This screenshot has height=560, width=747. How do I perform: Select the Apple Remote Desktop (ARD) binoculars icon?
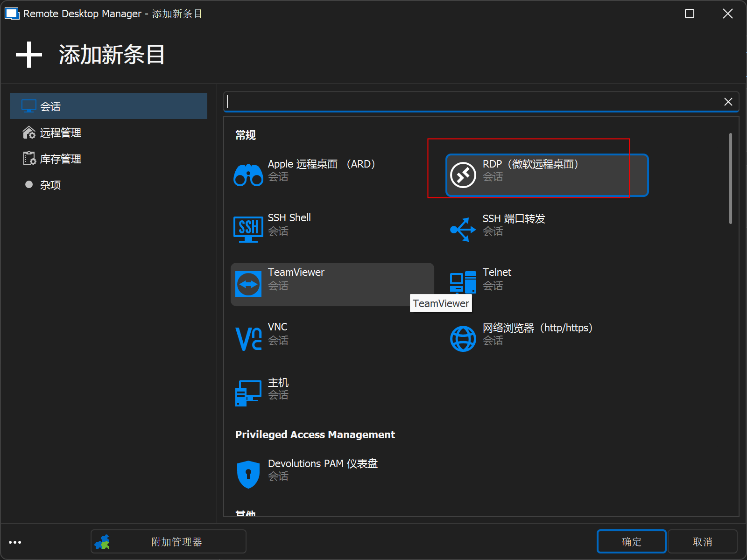click(x=248, y=175)
